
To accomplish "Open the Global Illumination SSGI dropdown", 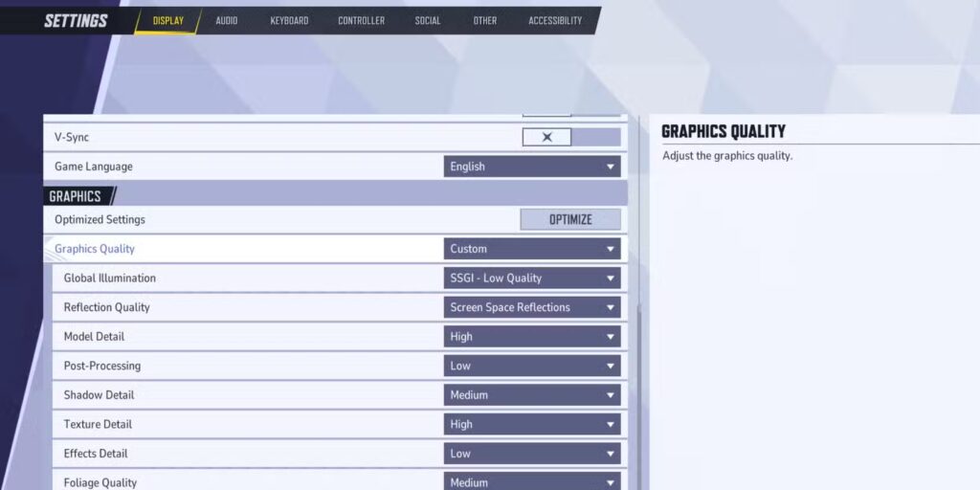I will point(532,278).
